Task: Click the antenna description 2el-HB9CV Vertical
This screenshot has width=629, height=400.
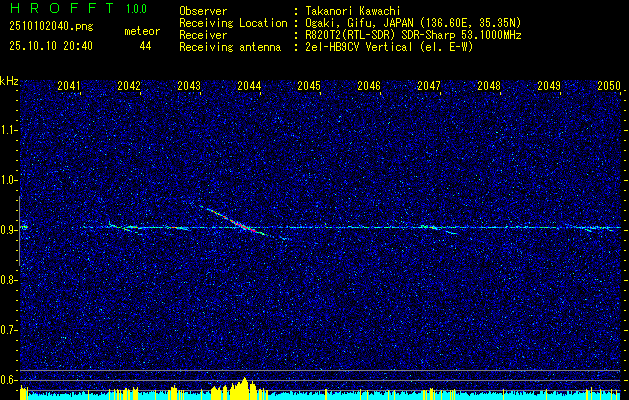Action: point(357,47)
